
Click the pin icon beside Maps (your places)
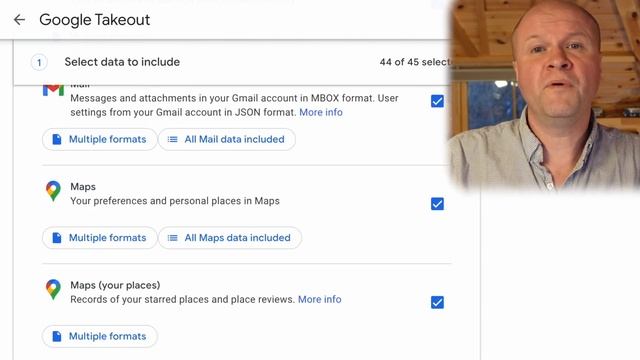[53, 289]
